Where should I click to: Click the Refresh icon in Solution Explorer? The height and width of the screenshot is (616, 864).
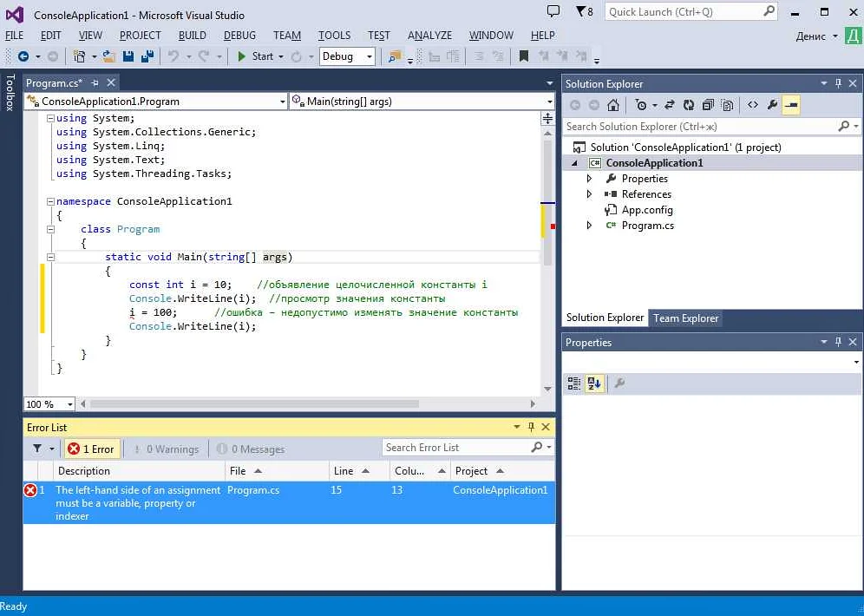pos(689,105)
